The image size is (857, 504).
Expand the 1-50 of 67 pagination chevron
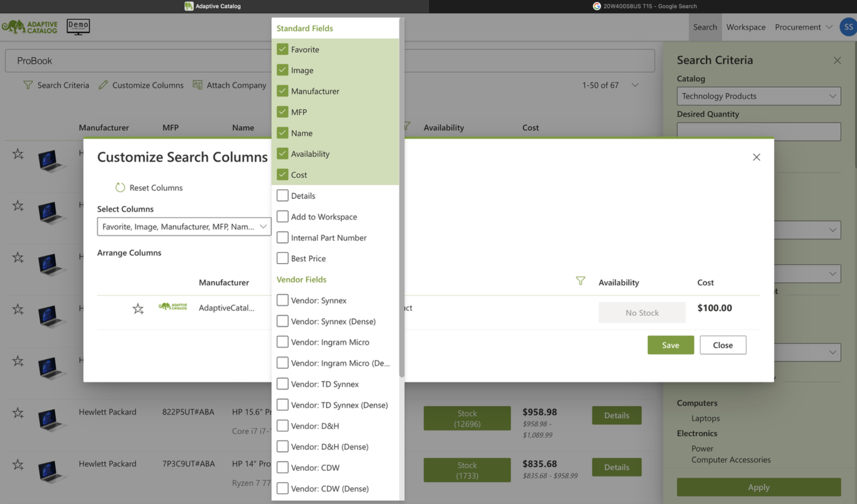pos(635,85)
